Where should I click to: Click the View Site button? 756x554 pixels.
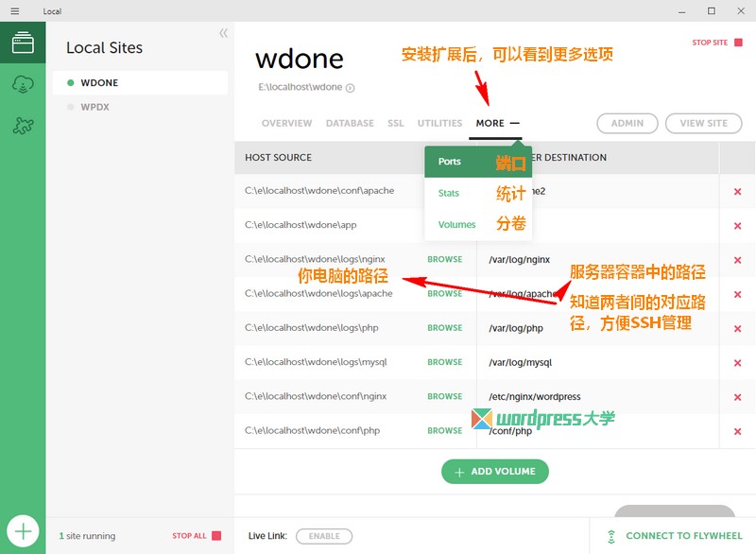coord(703,123)
